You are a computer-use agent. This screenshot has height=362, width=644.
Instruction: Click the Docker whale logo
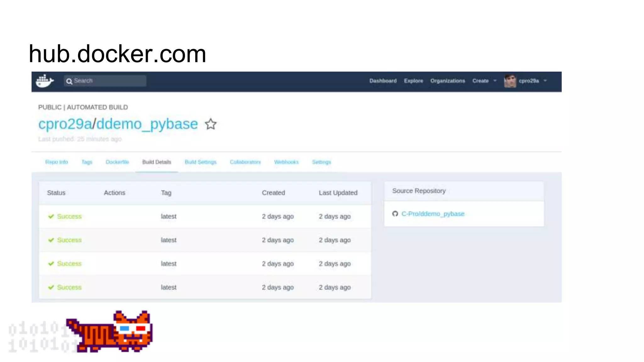pyautogui.click(x=45, y=81)
